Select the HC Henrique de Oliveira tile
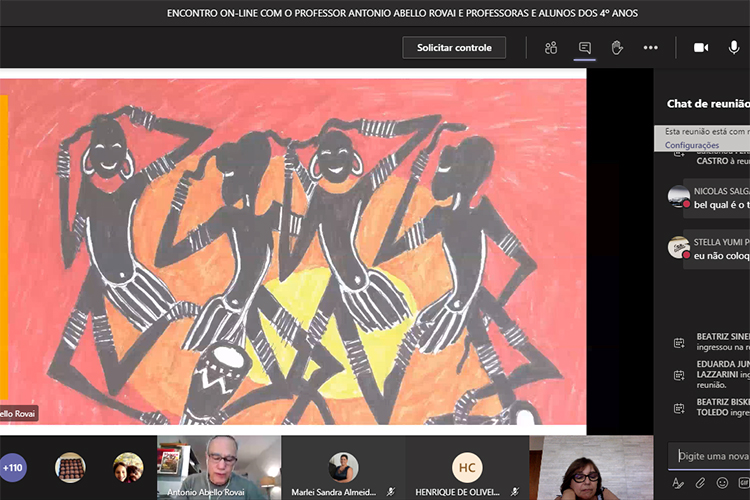This screenshot has height=500, width=750. click(x=466, y=467)
